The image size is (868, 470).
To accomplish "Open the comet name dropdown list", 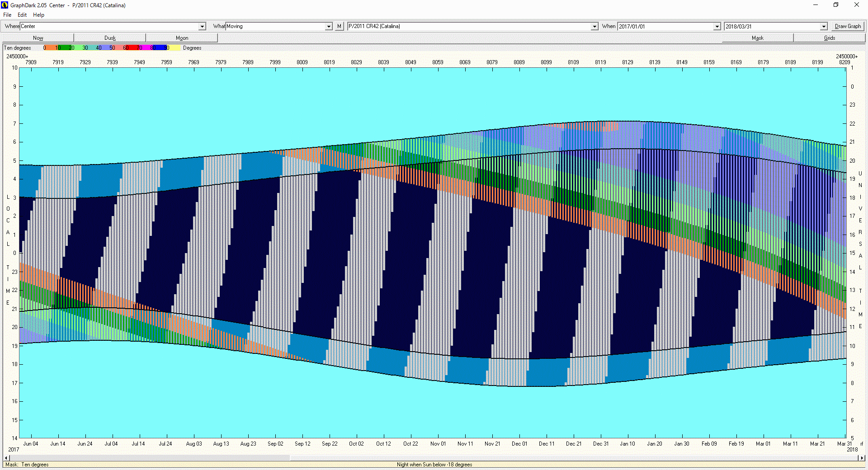I will click(594, 27).
